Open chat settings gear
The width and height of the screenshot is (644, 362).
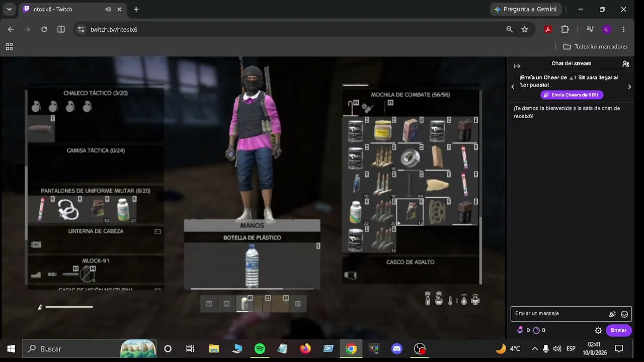click(x=598, y=330)
